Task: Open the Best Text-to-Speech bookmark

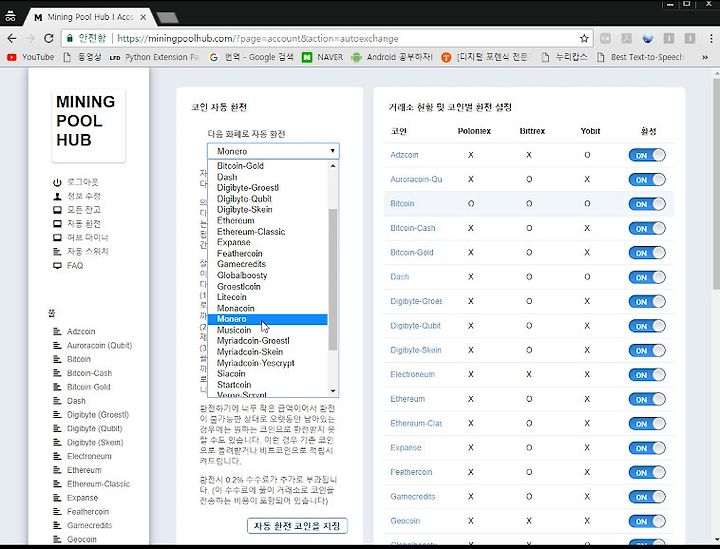Action: pos(640,57)
